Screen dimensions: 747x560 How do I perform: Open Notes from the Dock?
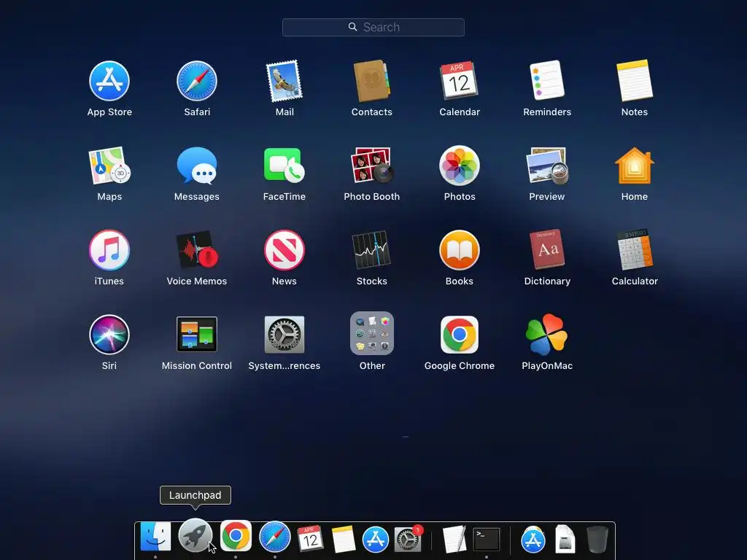click(x=343, y=539)
